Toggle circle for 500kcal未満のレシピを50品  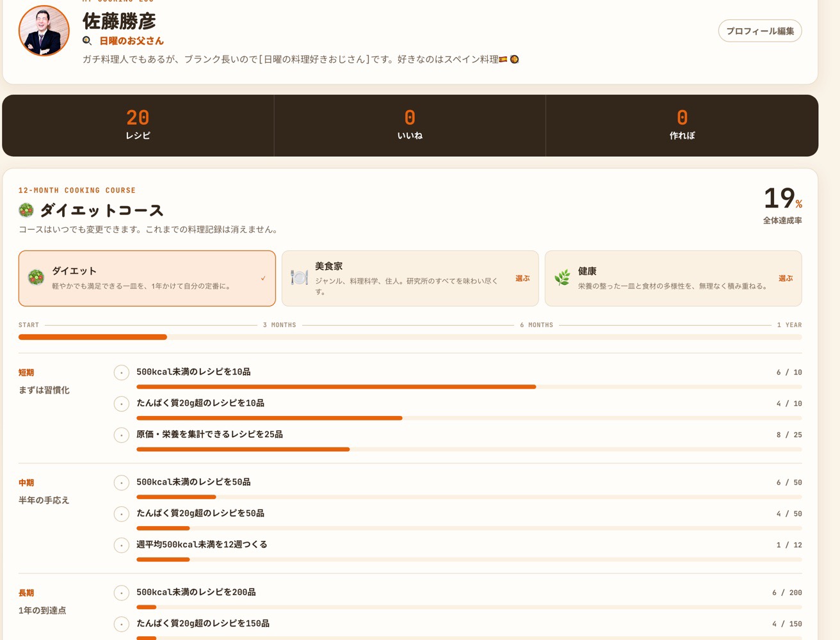[x=122, y=483]
